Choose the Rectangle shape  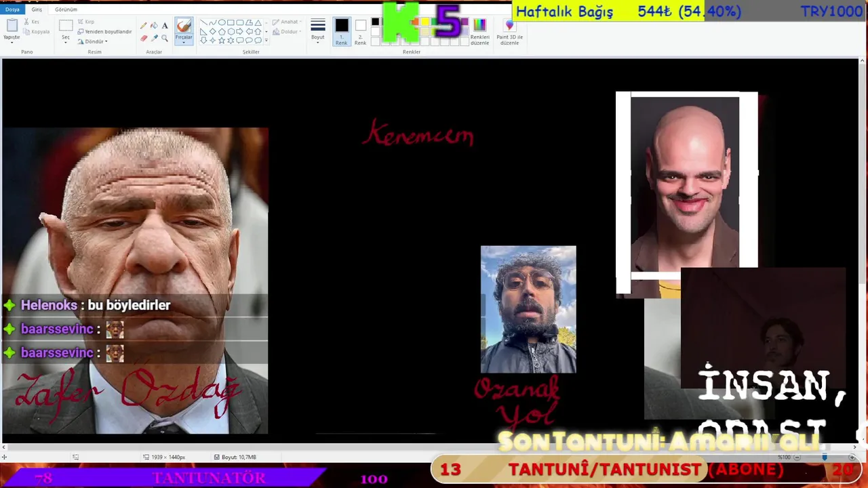pos(231,22)
